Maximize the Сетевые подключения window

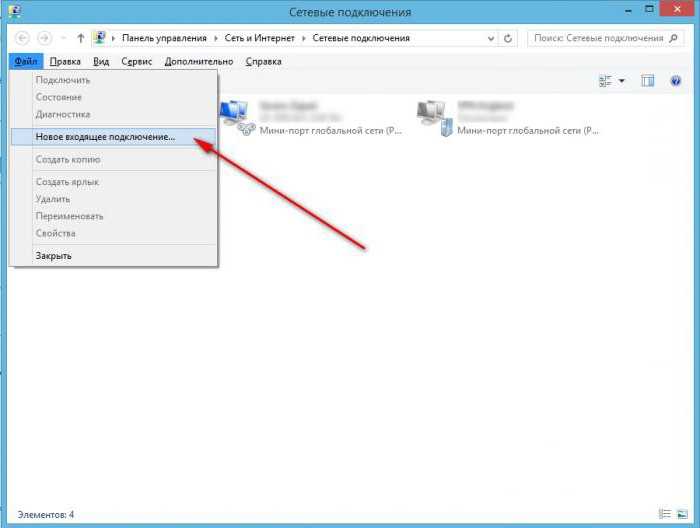(649, 9)
